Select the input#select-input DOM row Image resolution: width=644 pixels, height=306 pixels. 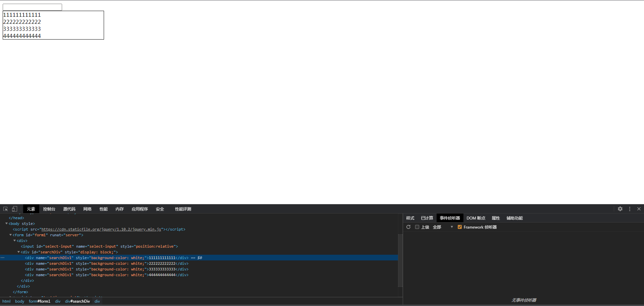[199, 246]
